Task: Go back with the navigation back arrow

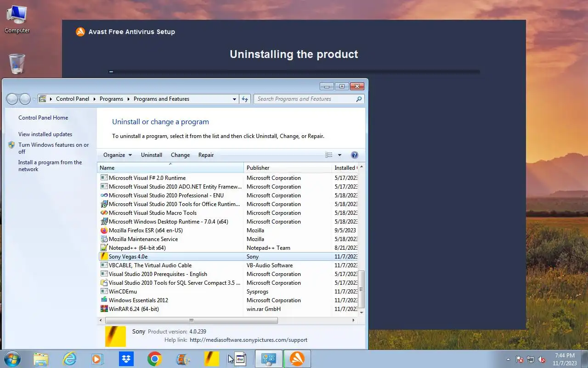Action: [x=12, y=99]
